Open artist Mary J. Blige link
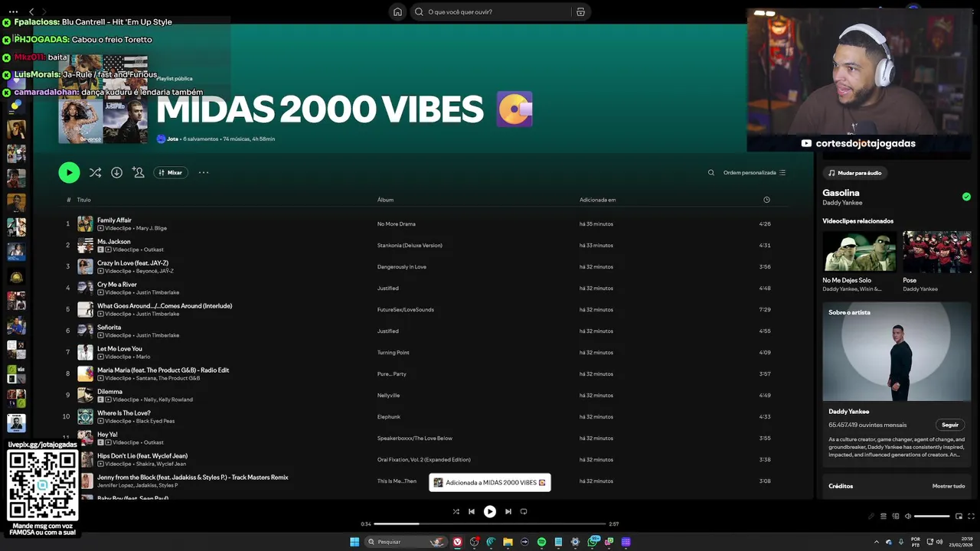The image size is (980, 551). [x=151, y=228]
